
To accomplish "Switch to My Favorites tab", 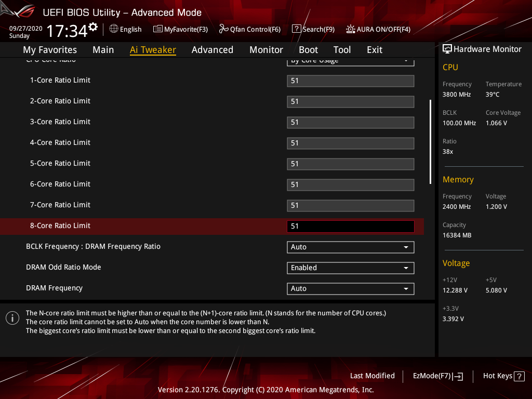I will (50, 50).
